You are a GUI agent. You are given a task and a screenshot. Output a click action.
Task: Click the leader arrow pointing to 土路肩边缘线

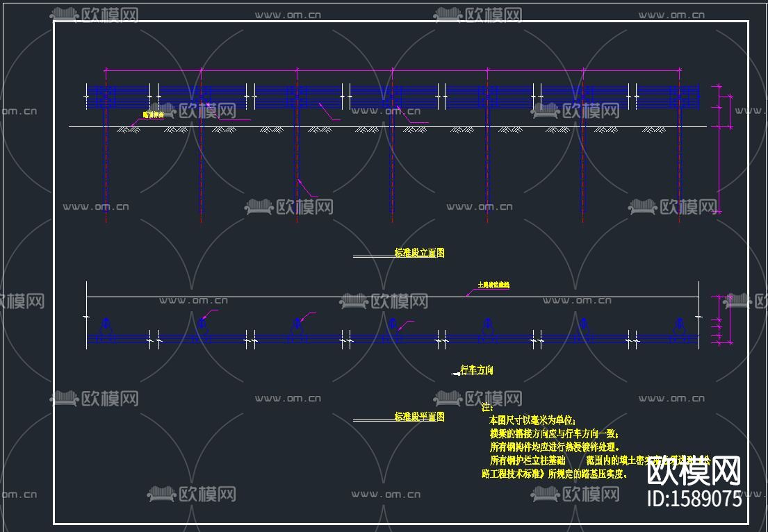pyautogui.click(x=467, y=297)
